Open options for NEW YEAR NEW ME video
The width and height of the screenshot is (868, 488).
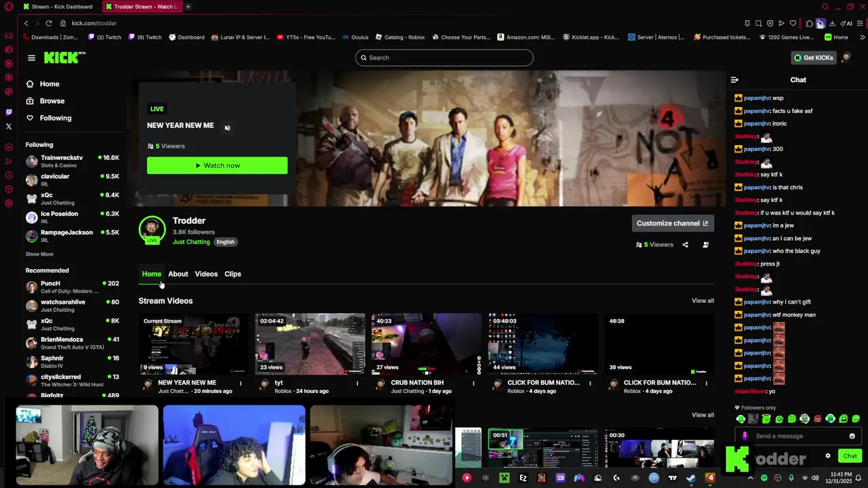point(241,383)
